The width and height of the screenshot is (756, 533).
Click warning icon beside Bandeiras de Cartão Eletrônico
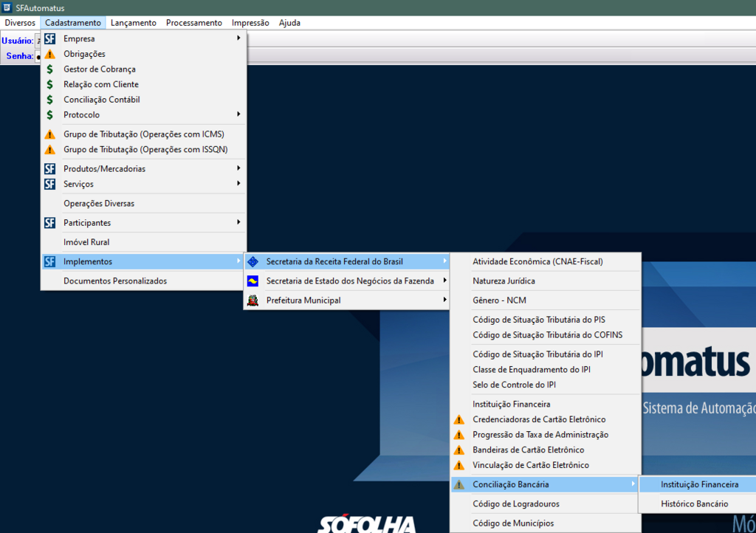coord(458,450)
